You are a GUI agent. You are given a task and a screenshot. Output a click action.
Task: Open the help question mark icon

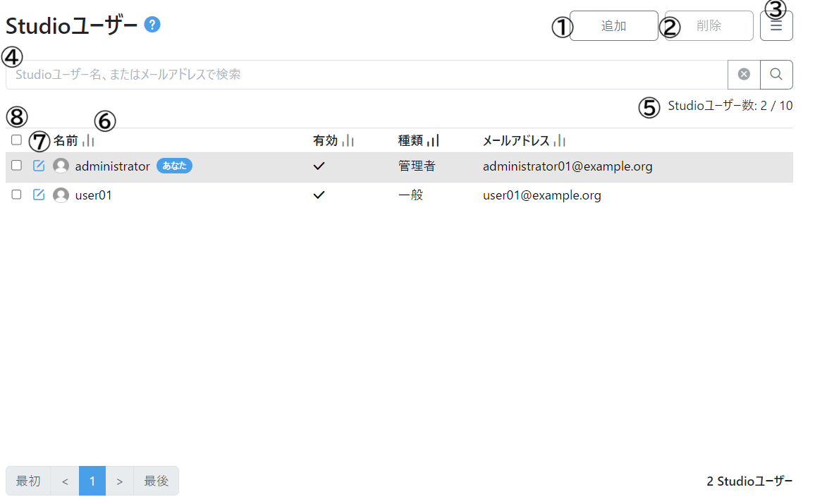(x=151, y=23)
